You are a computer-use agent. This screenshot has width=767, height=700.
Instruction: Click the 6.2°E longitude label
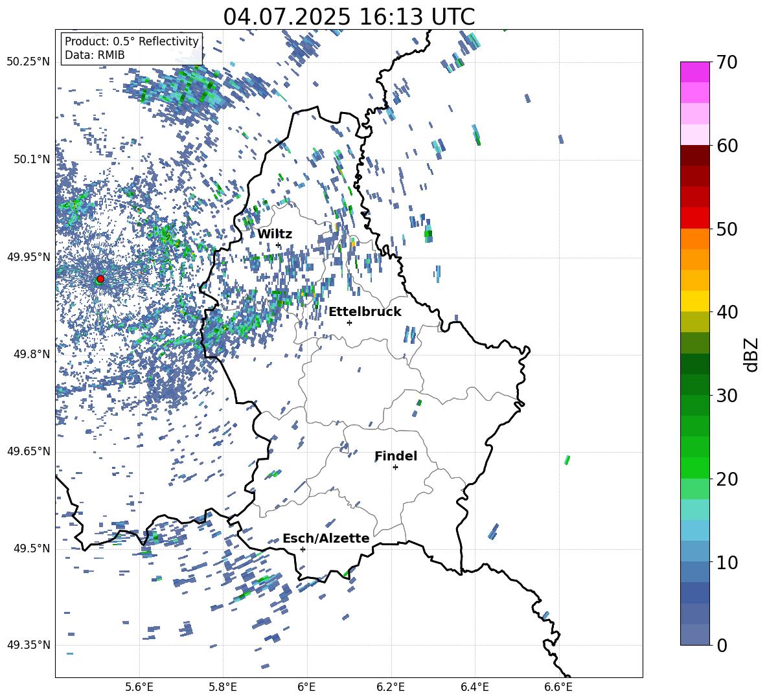tap(391, 688)
